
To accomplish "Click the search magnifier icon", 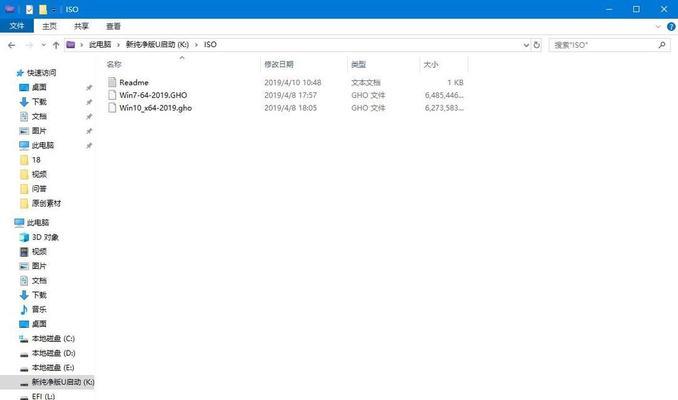I will (662, 45).
